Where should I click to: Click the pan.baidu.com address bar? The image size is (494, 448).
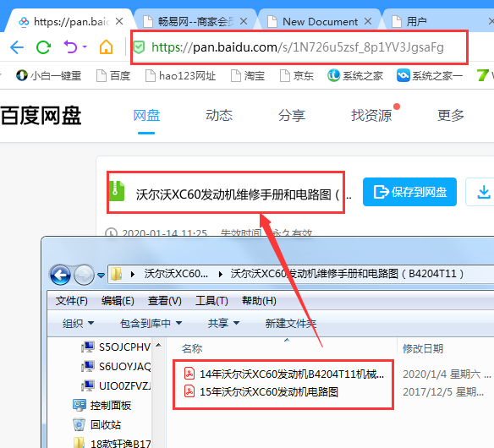coord(298,47)
